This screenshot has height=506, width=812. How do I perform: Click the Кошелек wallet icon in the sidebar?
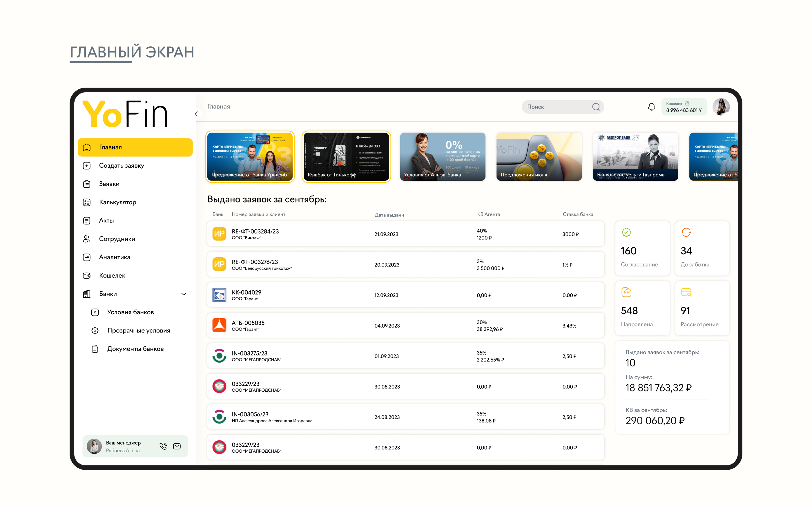tap(87, 275)
